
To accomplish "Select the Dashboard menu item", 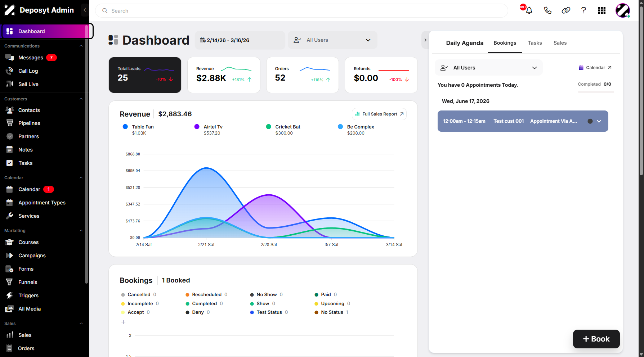I will (x=45, y=31).
